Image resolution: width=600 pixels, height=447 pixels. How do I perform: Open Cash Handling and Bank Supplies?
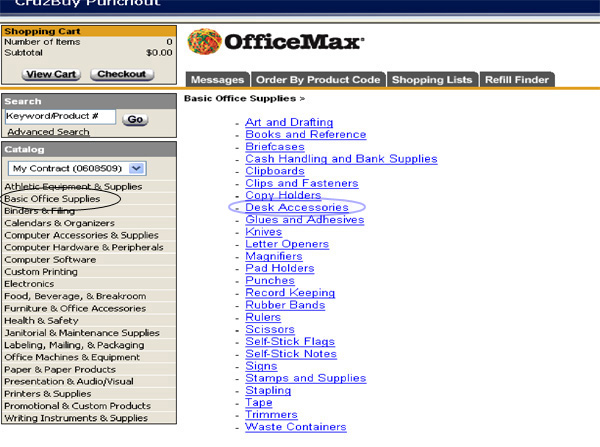tap(341, 159)
